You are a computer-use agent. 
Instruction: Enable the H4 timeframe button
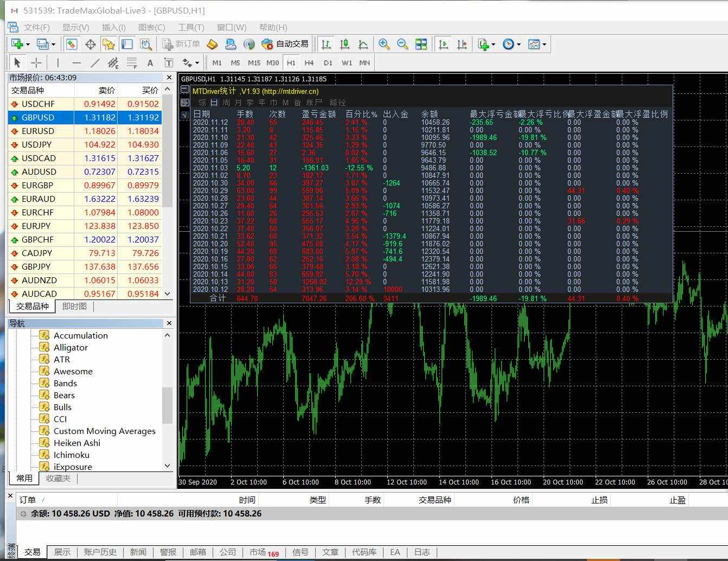[x=309, y=63]
